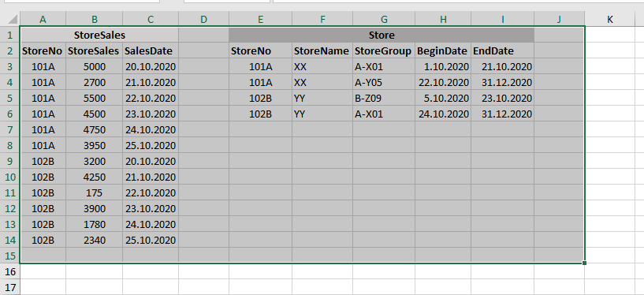Select row 15 header
This screenshot has height=295, width=644.
tap(10, 256)
